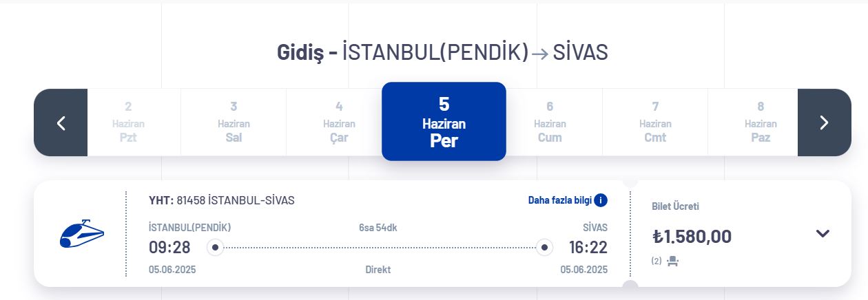Select the highlighted 5 Haziran Per tab
The height and width of the screenshot is (300, 868).
444,122
